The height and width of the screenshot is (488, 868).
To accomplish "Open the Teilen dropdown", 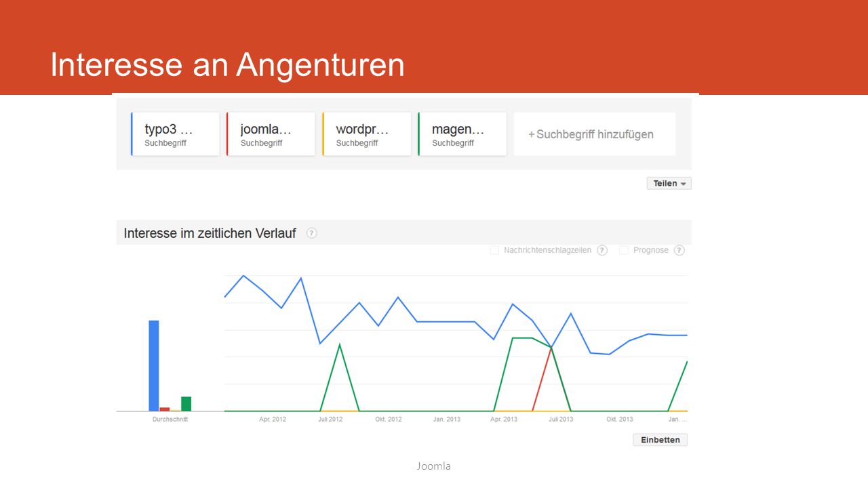I will click(x=669, y=184).
